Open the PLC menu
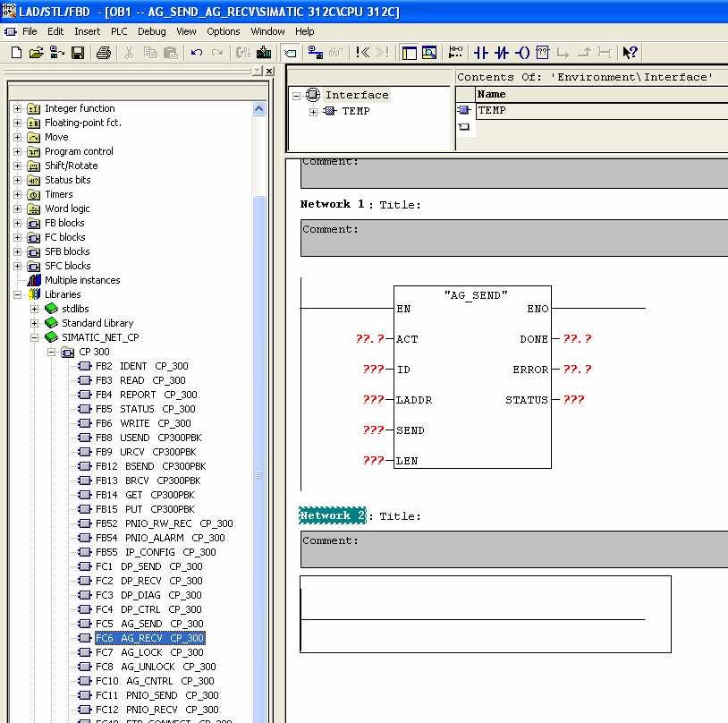Image resolution: width=728 pixels, height=723 pixels. pyautogui.click(x=119, y=31)
